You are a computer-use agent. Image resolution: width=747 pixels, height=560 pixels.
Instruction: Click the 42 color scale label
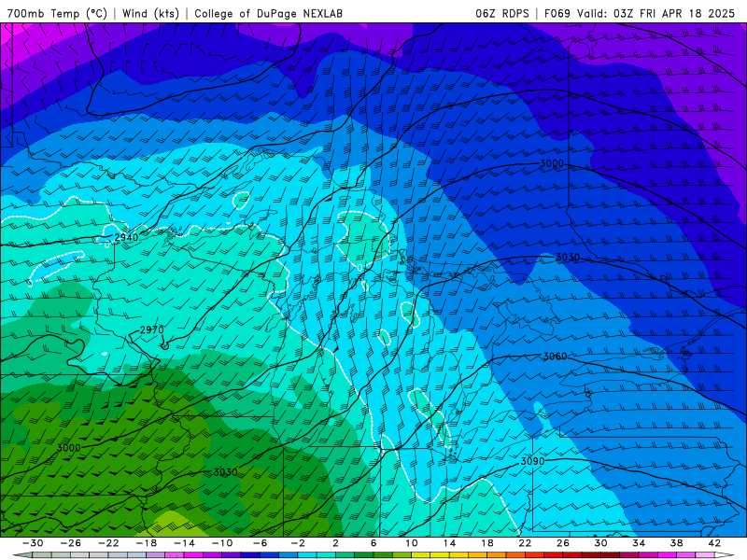pyautogui.click(x=714, y=543)
